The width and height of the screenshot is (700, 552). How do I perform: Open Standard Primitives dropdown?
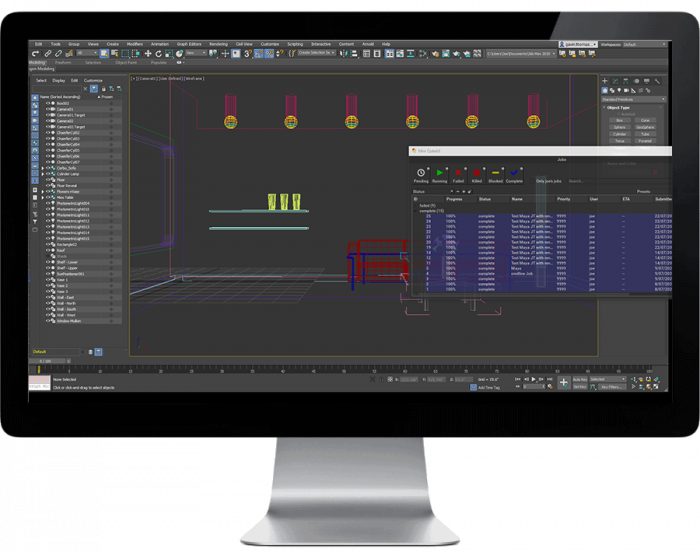tap(633, 99)
